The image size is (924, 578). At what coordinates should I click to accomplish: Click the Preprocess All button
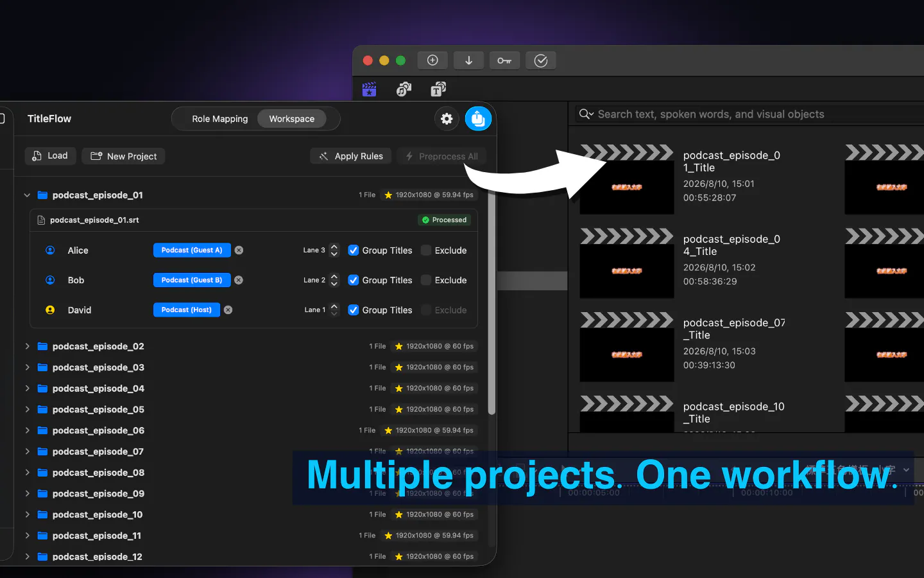point(441,156)
